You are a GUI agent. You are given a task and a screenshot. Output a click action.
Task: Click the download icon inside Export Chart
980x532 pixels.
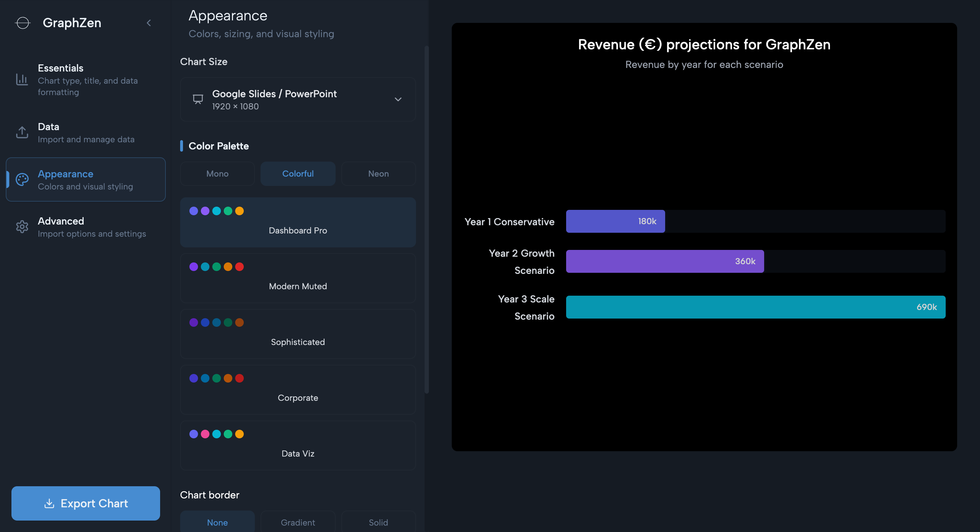click(49, 503)
